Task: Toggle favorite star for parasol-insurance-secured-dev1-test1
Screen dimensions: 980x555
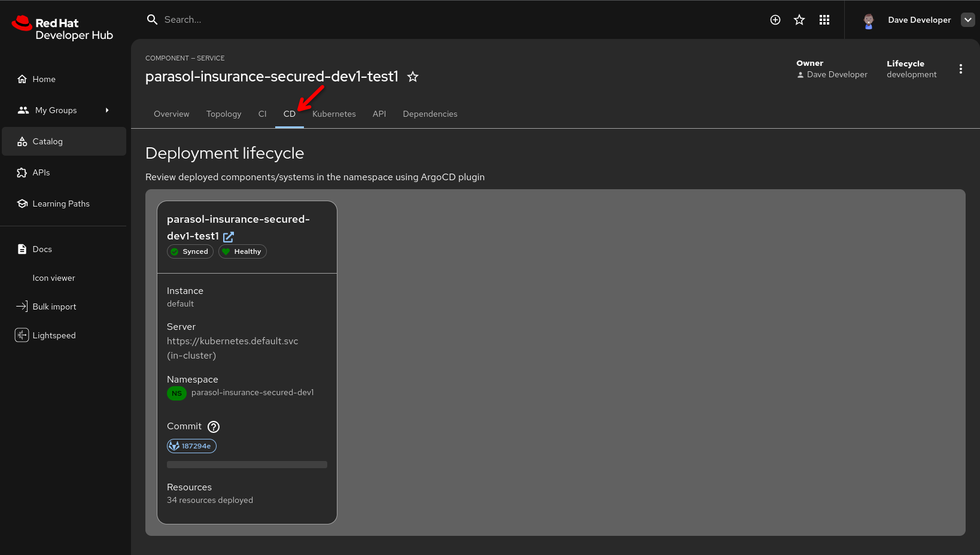Action: click(413, 77)
